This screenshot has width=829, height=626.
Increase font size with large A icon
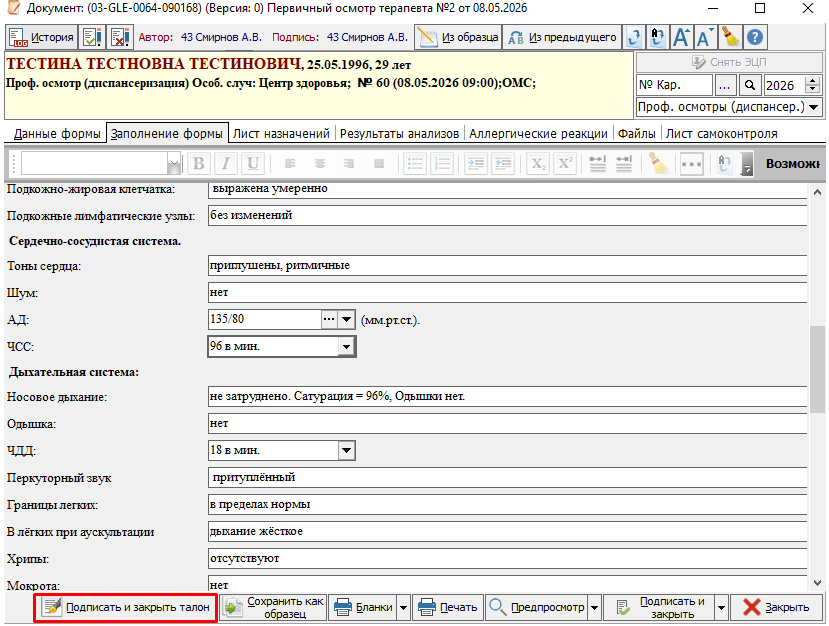(x=681, y=38)
